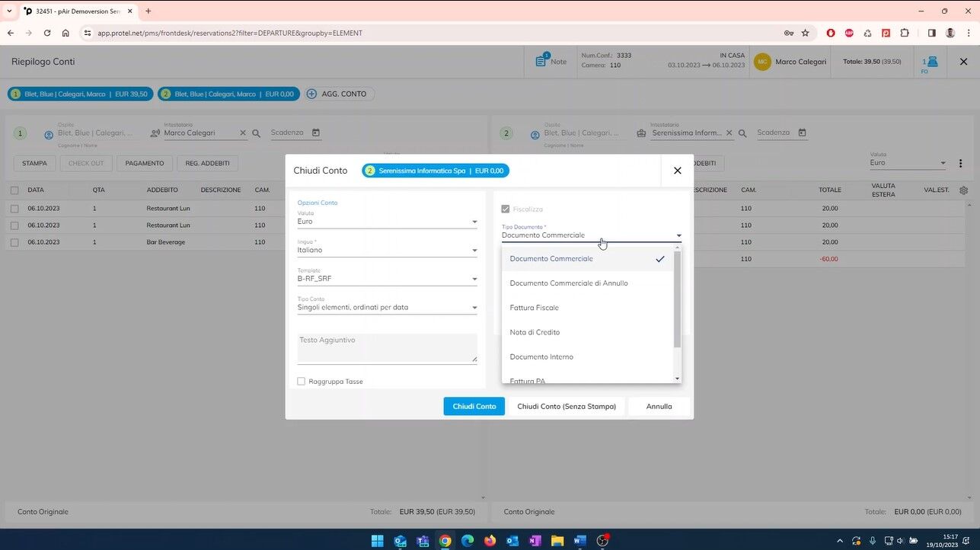Choose Nota di Credito option
The width and height of the screenshot is (980, 550).
point(535,332)
